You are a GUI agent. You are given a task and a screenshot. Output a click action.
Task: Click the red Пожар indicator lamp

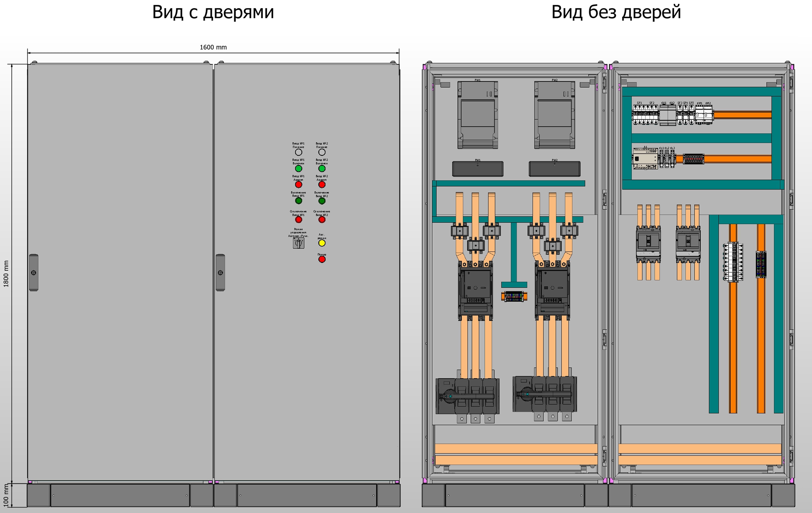322,259
